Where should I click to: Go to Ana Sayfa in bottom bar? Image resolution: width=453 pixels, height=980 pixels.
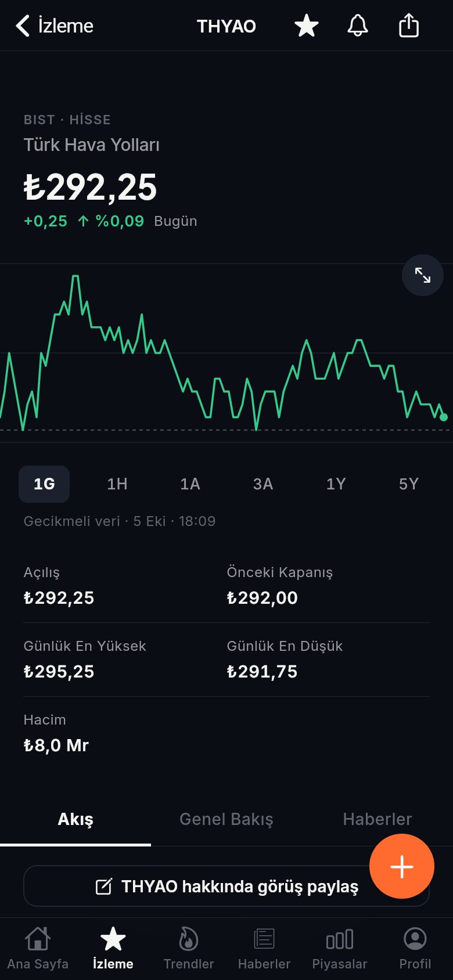(x=38, y=949)
